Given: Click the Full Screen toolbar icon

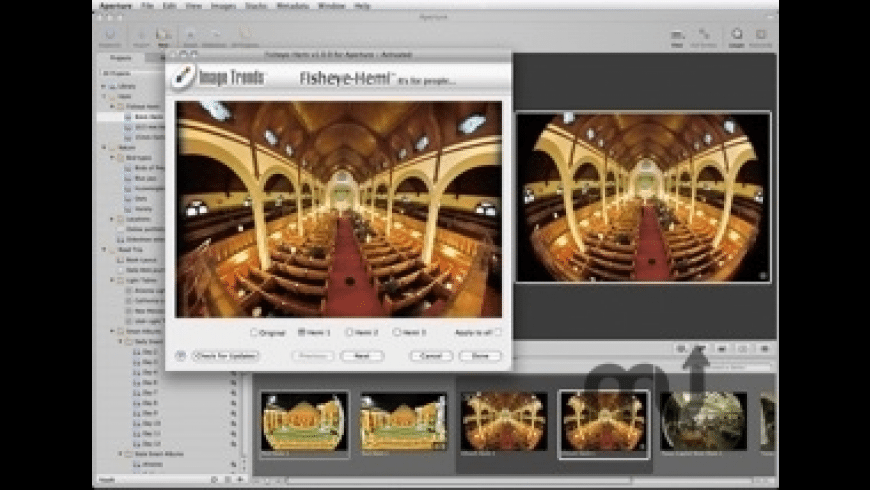Looking at the screenshot, I should click(x=704, y=35).
